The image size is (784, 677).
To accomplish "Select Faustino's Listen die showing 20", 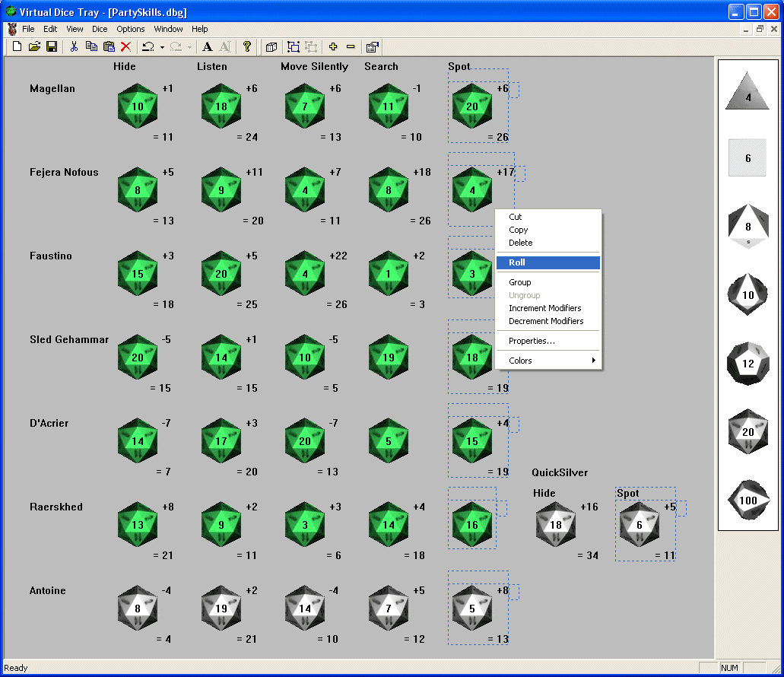I will [221, 273].
